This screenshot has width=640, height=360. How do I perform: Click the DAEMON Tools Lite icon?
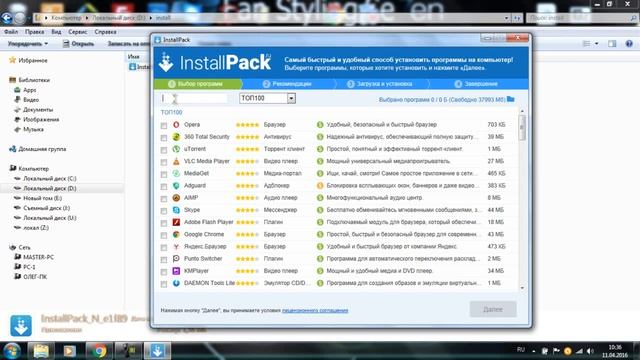[x=176, y=283]
